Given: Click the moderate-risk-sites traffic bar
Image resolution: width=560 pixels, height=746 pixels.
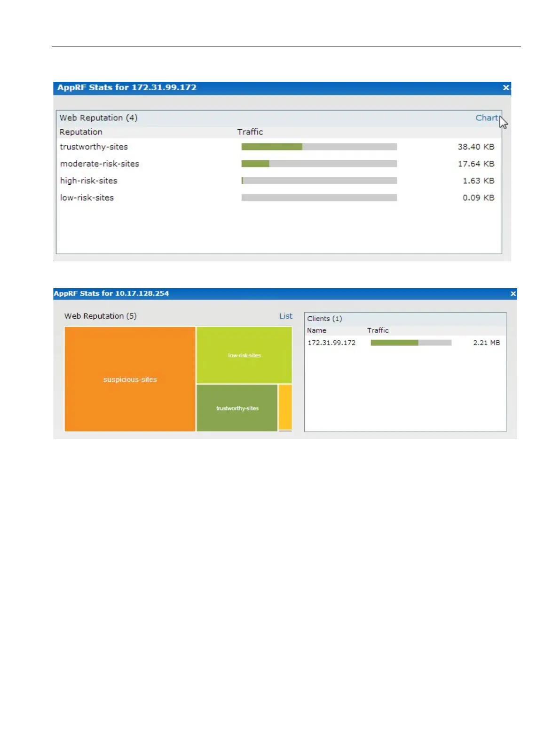Looking at the screenshot, I should pyautogui.click(x=319, y=164).
